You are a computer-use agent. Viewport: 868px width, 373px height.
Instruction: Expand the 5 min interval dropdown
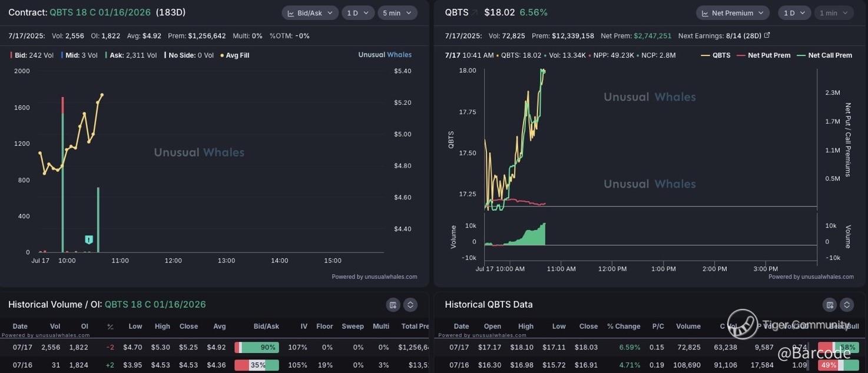point(397,13)
